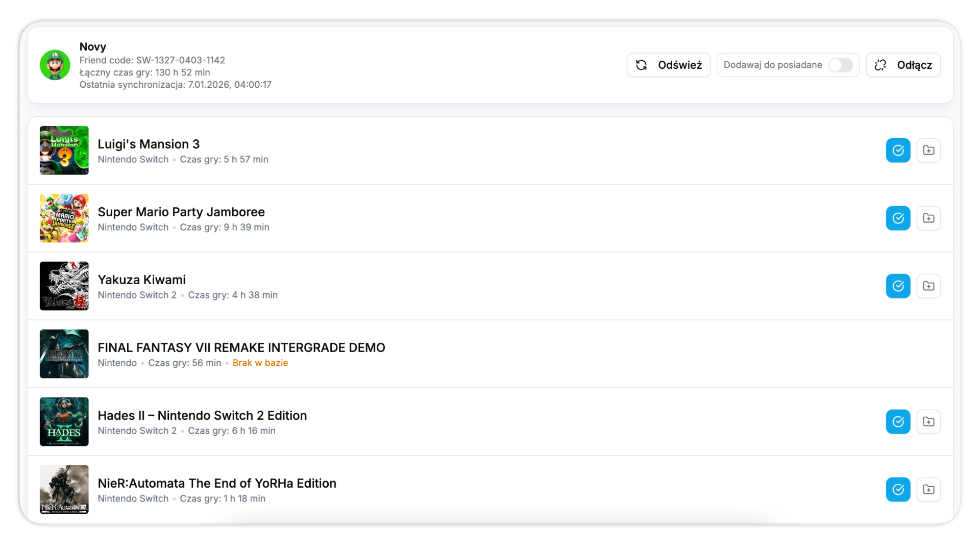Click the Luigi's Mansion 3 cover art
Viewport: 980px width, 551px height.
pyautogui.click(x=64, y=151)
